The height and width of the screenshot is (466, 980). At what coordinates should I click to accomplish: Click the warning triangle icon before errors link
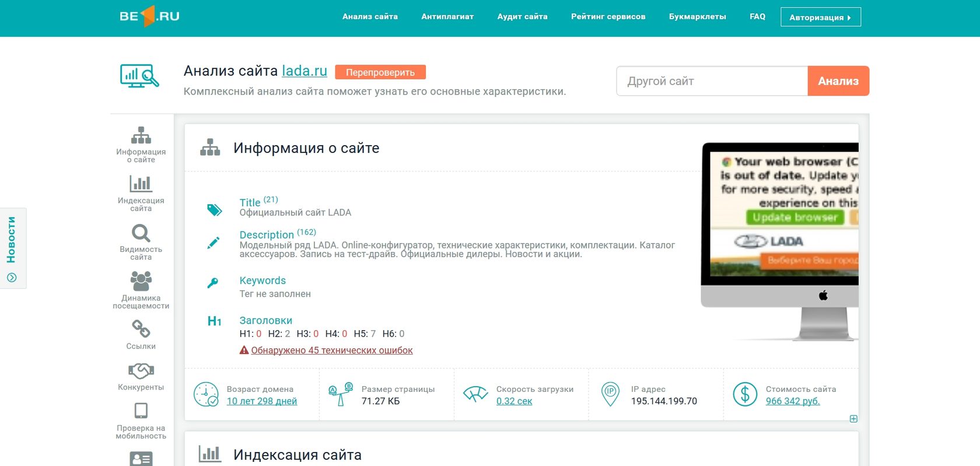(x=244, y=350)
